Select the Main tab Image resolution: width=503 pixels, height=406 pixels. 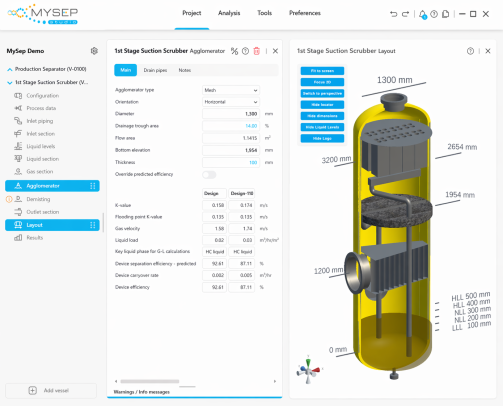pyautogui.click(x=126, y=70)
